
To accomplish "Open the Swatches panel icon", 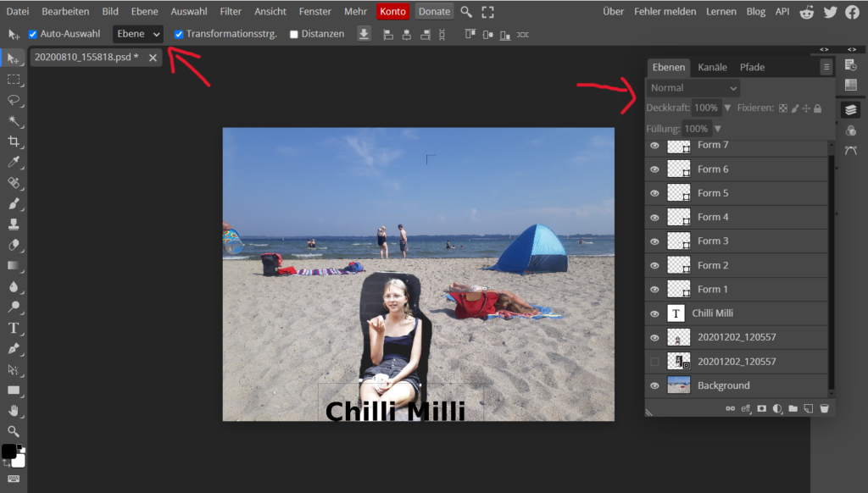I will coord(851,86).
